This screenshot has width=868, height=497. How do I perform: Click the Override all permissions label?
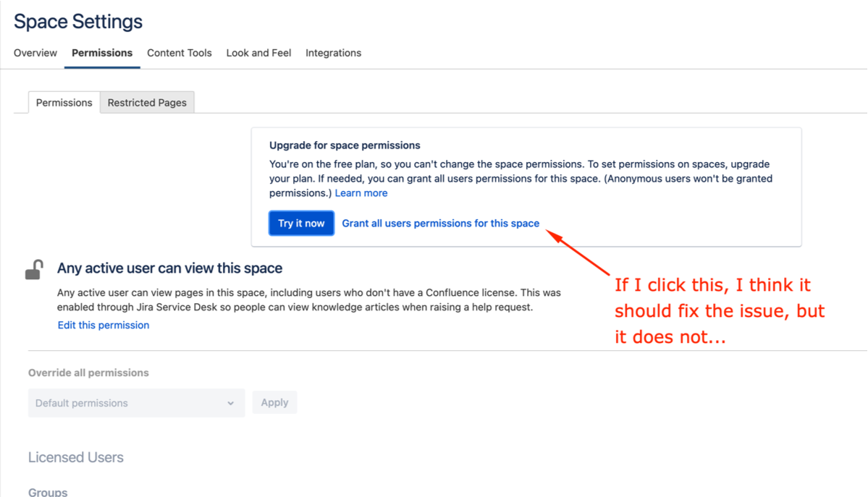click(x=88, y=373)
